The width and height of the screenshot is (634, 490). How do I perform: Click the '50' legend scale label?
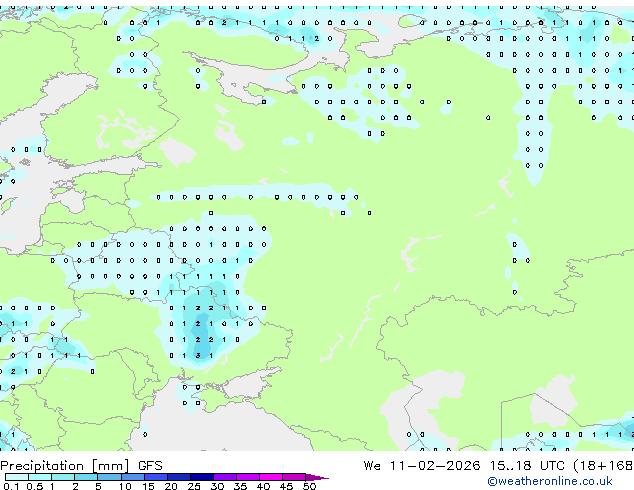(x=309, y=486)
